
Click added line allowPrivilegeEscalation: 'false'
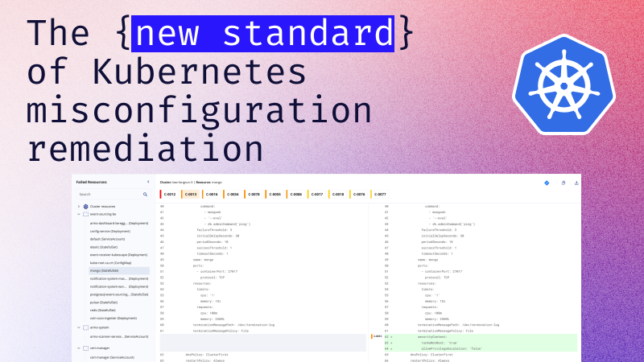pyautogui.click(x=481, y=348)
